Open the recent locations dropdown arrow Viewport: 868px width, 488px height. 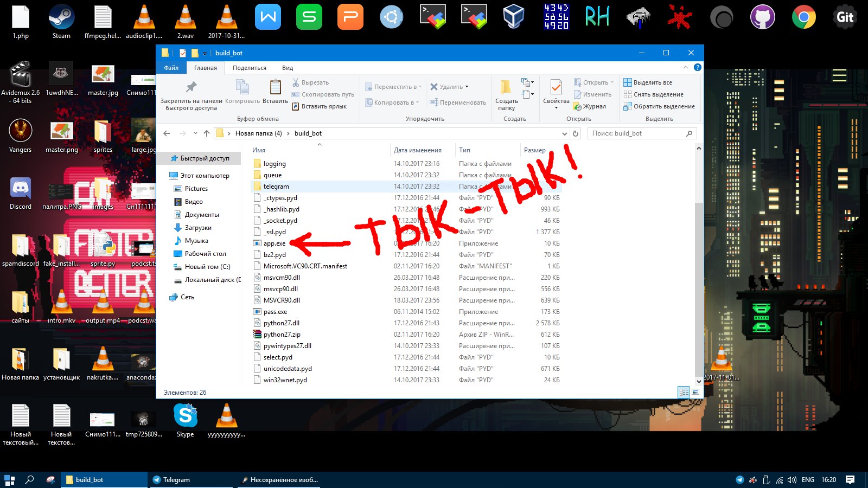point(195,133)
